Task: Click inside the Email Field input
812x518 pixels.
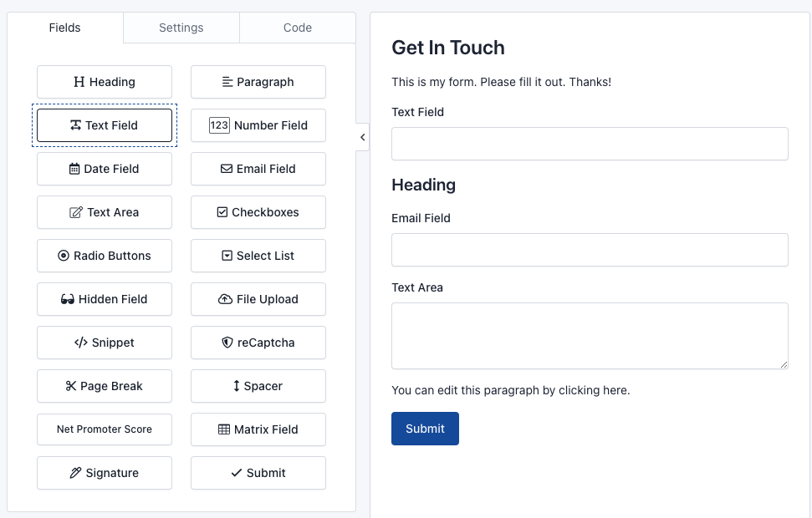Action: (x=590, y=250)
